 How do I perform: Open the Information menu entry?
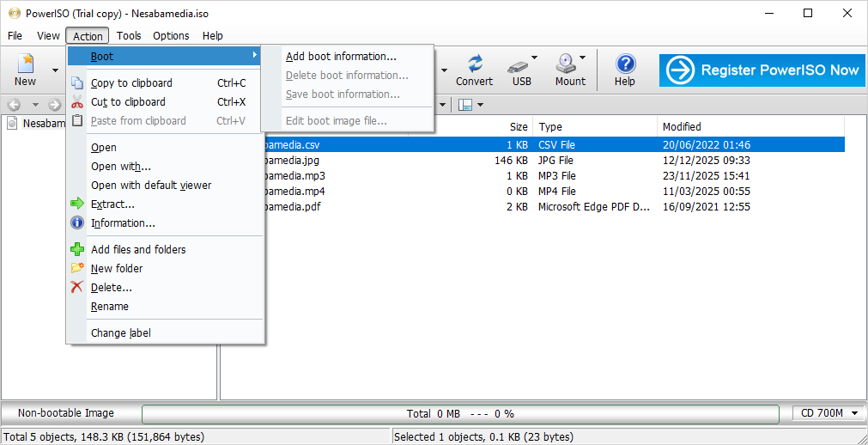pos(123,223)
